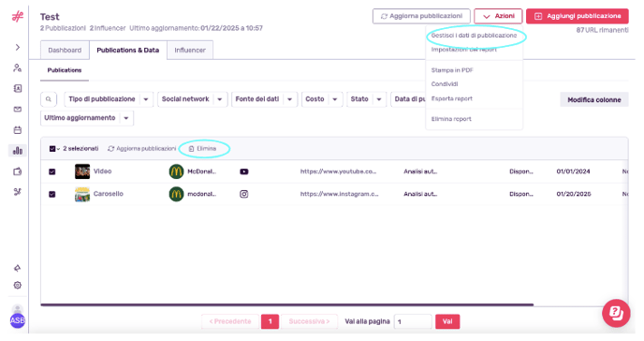The height and width of the screenshot is (341, 644).
Task: Click the Aggiungi pubblicazione button
Action: (577, 16)
